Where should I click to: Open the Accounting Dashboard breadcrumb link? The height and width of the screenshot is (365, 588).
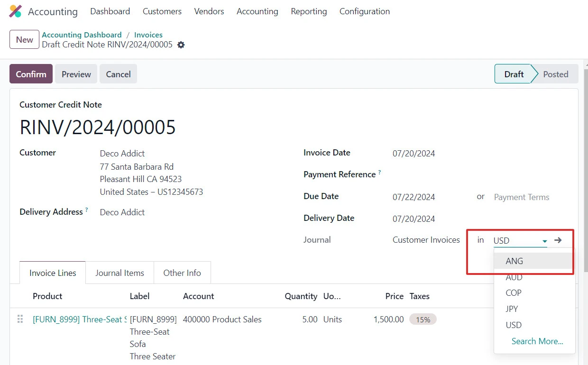(82, 35)
